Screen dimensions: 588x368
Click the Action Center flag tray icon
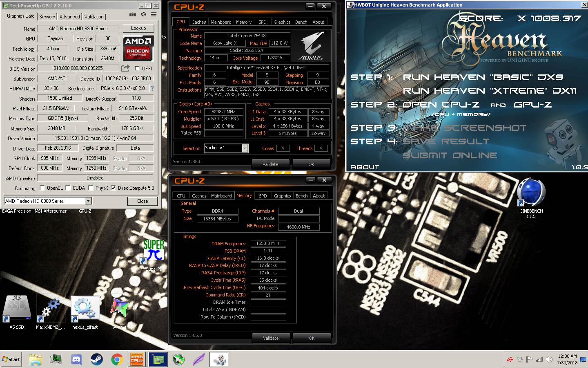coord(530,359)
